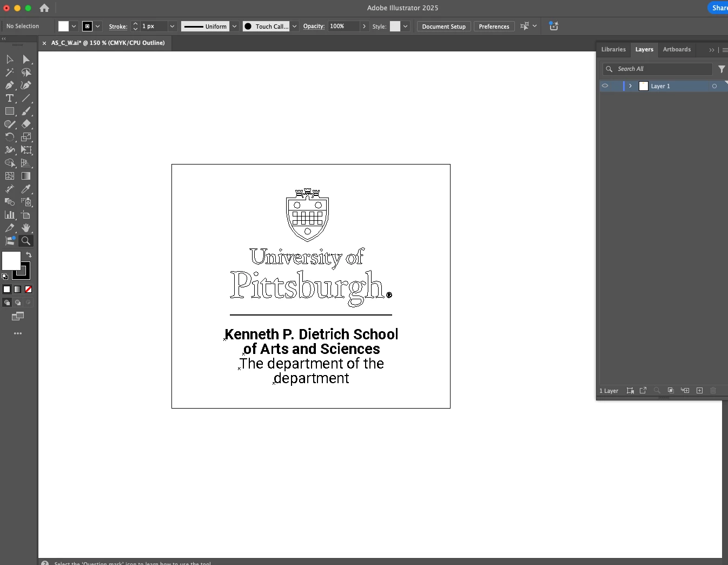Set paint type to None
Image resolution: width=728 pixels, height=565 pixels.
[29, 290]
